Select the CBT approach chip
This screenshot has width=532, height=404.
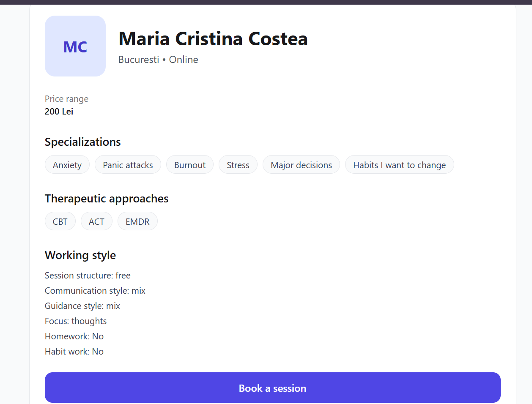point(60,221)
